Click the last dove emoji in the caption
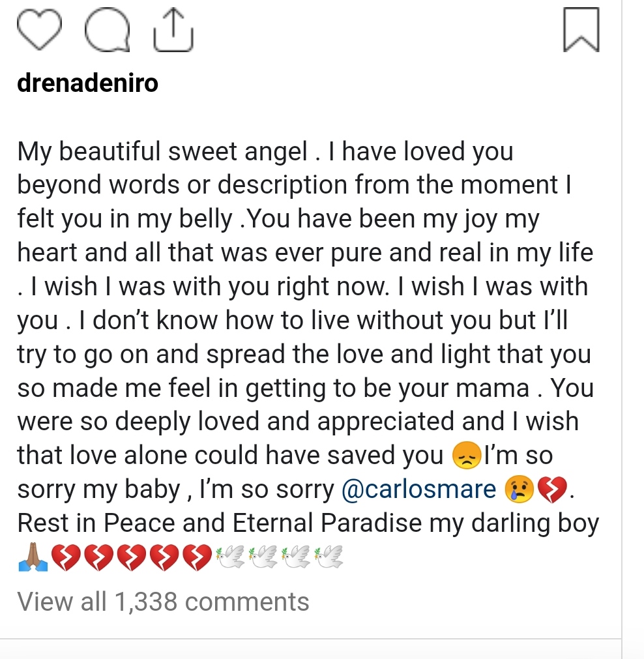This screenshot has height=659, width=644. pos(327,558)
